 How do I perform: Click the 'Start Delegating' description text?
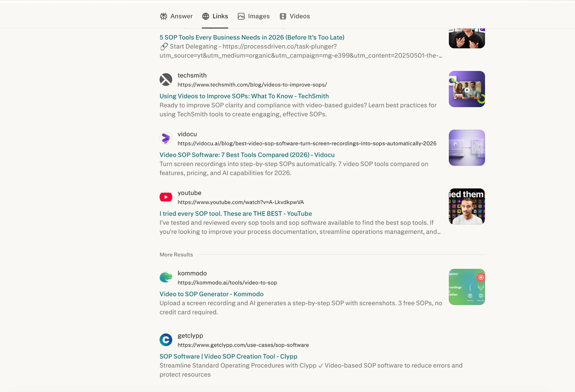[x=301, y=51]
